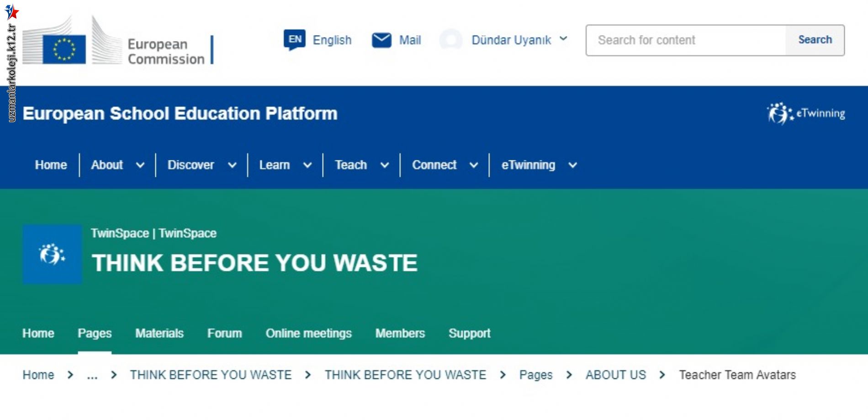This screenshot has width=868, height=420.
Task: Expand the Teach menu chevron
Action: point(385,165)
